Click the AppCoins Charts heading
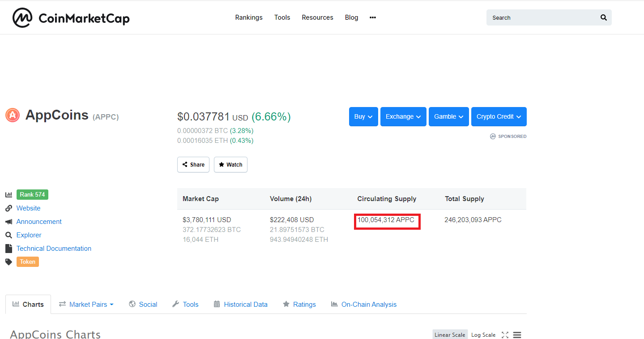 click(x=55, y=335)
